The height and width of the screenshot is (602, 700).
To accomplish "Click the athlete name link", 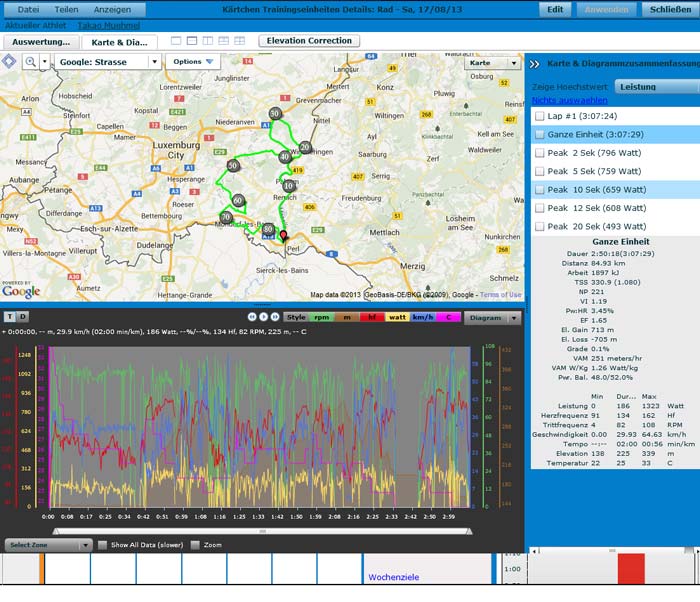I will click(x=109, y=25).
